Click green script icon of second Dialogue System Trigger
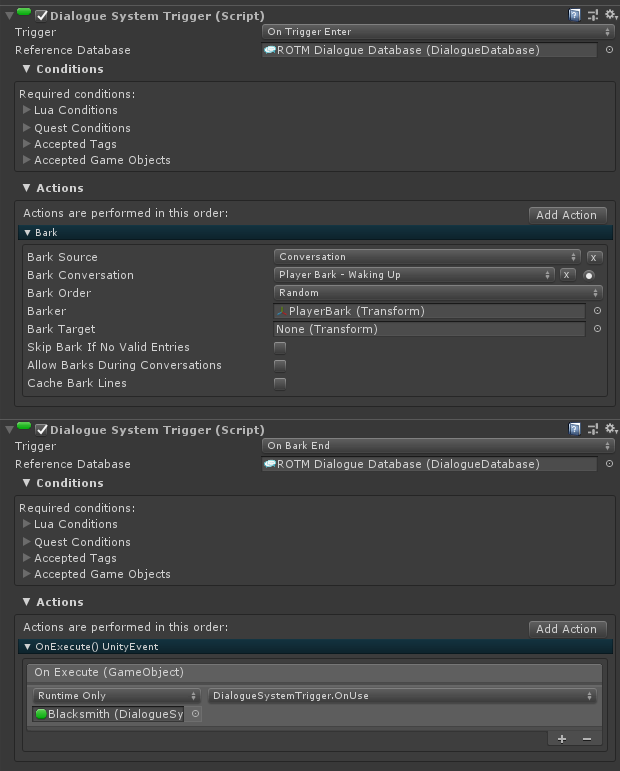620x771 pixels. pos(24,426)
